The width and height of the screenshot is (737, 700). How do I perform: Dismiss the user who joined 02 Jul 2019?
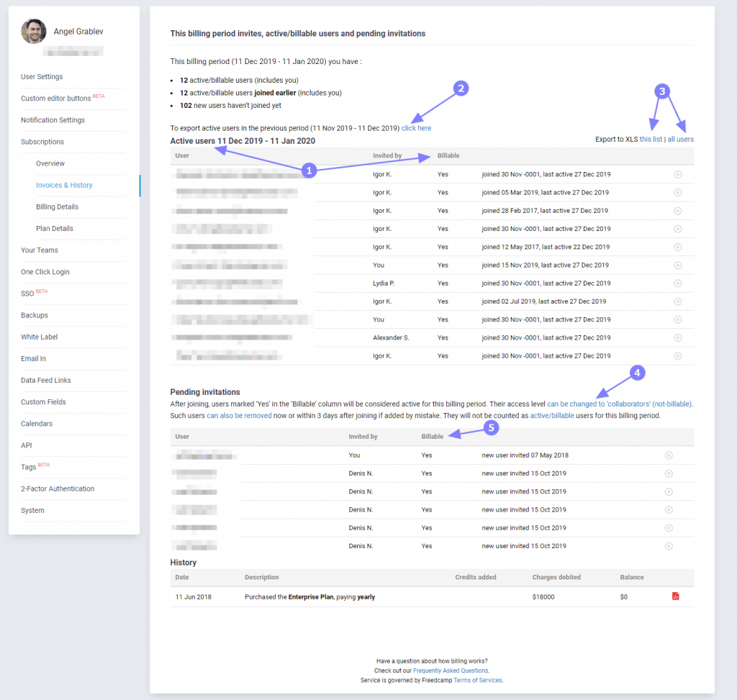677,301
